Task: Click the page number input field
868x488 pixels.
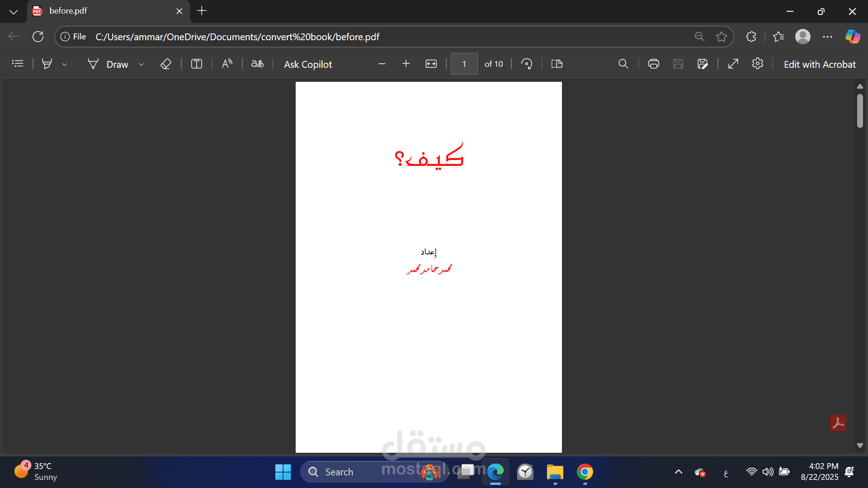Action: [x=464, y=64]
